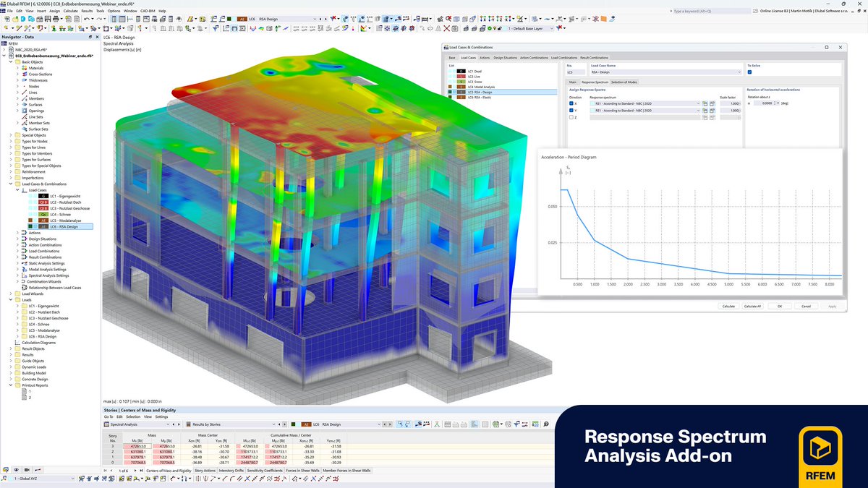Click the redo arrow in the main toolbar
Image resolution: width=868 pixels, height=488 pixels.
coord(99,19)
